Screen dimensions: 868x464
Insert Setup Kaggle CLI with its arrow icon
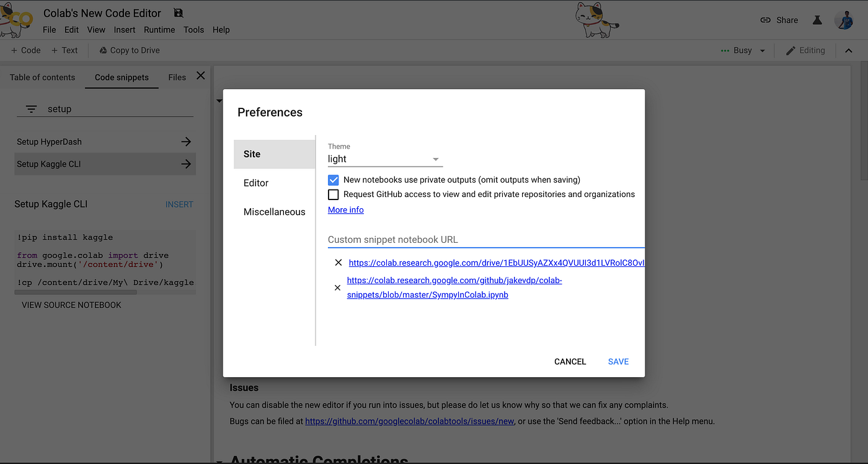tap(185, 164)
